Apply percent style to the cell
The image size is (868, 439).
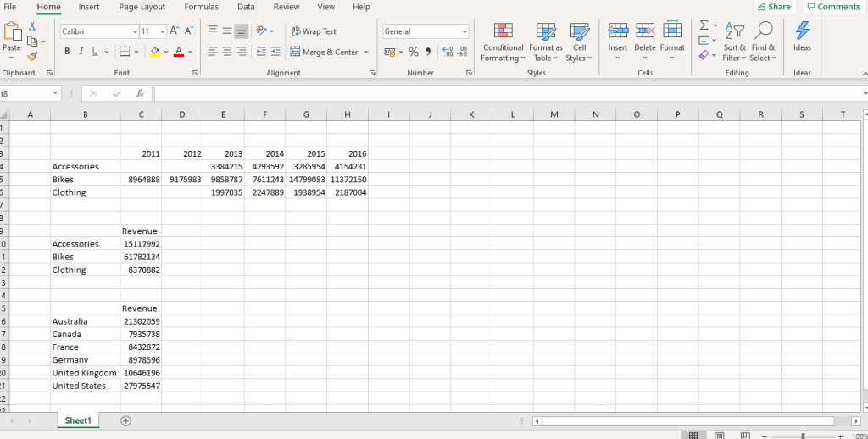pos(414,52)
